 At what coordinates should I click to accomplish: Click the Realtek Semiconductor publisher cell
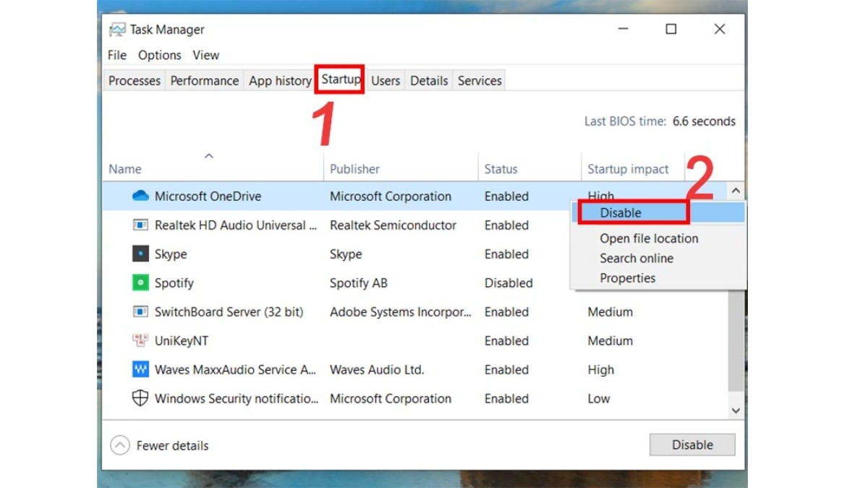click(393, 225)
